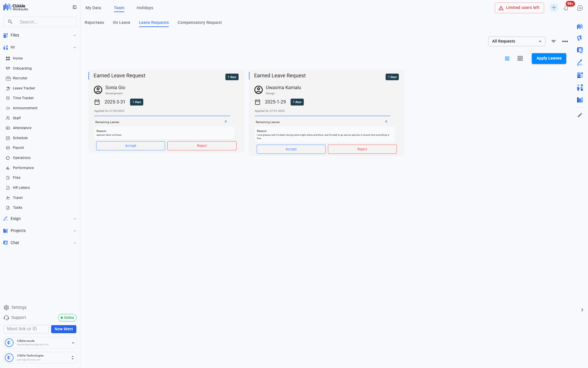
Task: Open the filter options icon
Action: click(554, 41)
